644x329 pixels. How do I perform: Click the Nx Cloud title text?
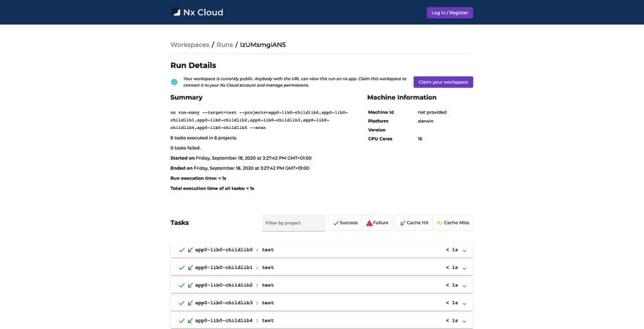pyautogui.click(x=203, y=12)
